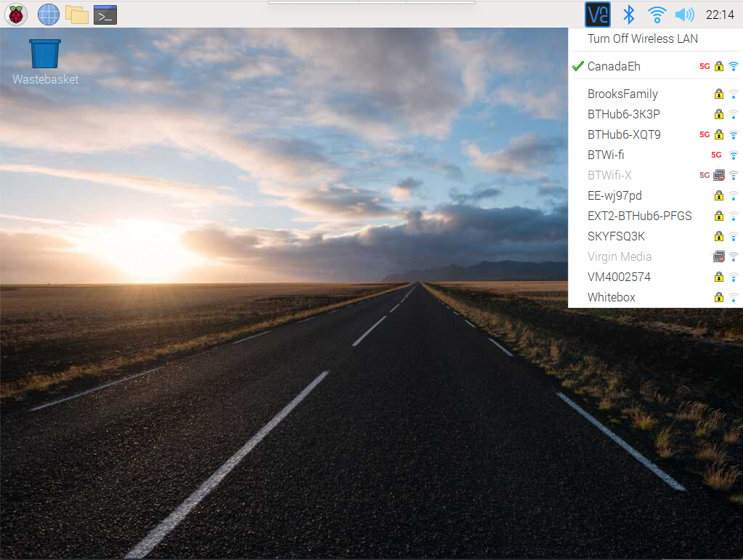Open the wireless network tray icon

[x=657, y=15]
